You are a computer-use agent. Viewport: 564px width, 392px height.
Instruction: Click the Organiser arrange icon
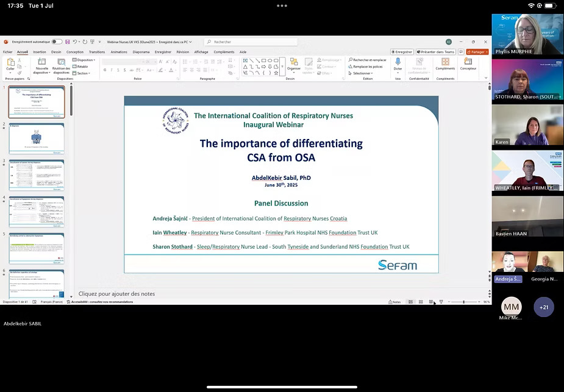(294, 63)
